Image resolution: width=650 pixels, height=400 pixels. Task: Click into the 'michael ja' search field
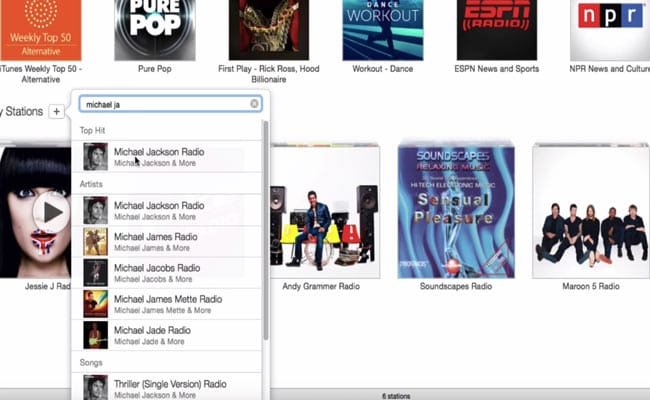170,104
